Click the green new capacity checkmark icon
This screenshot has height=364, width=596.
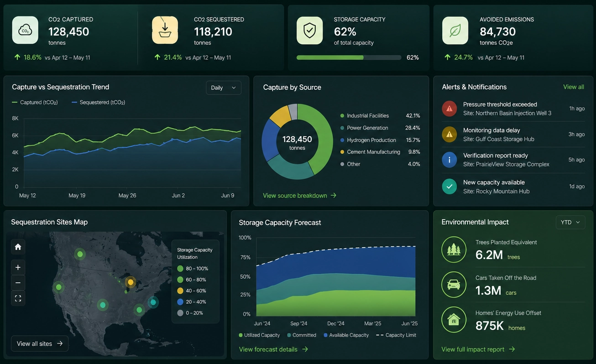(x=450, y=187)
